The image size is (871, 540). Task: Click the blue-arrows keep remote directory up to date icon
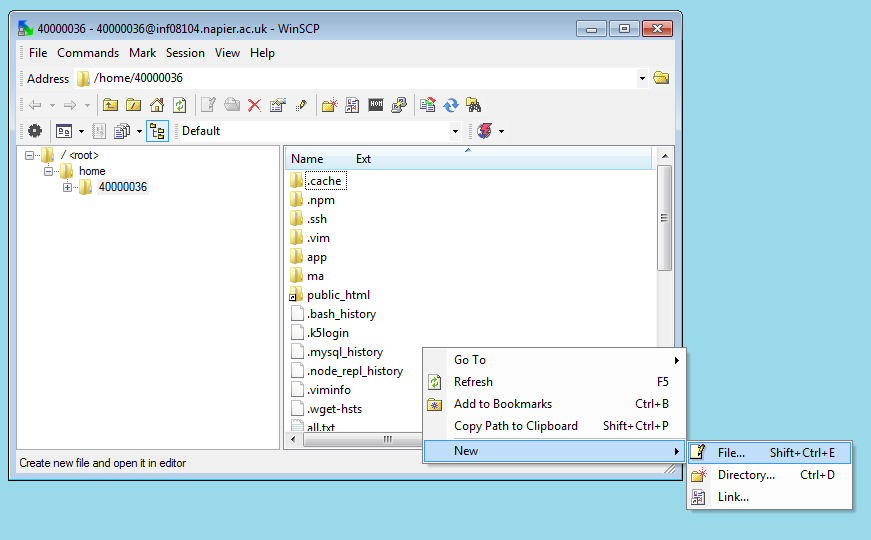coord(451,104)
